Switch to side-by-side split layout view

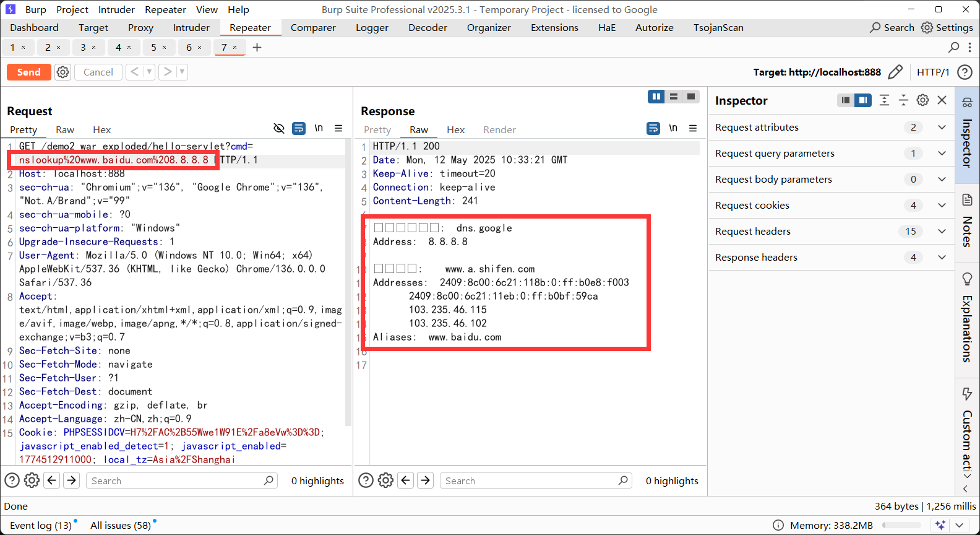[x=656, y=97]
